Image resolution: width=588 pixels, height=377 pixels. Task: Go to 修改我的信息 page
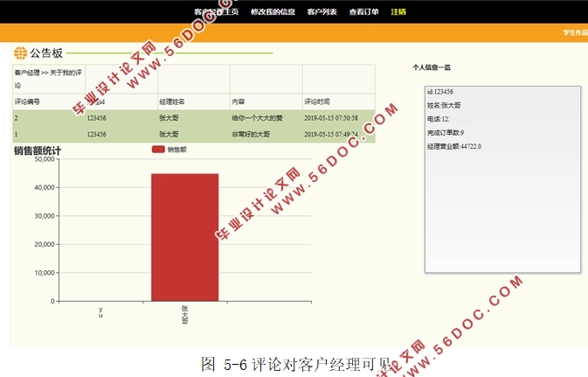click(x=273, y=11)
